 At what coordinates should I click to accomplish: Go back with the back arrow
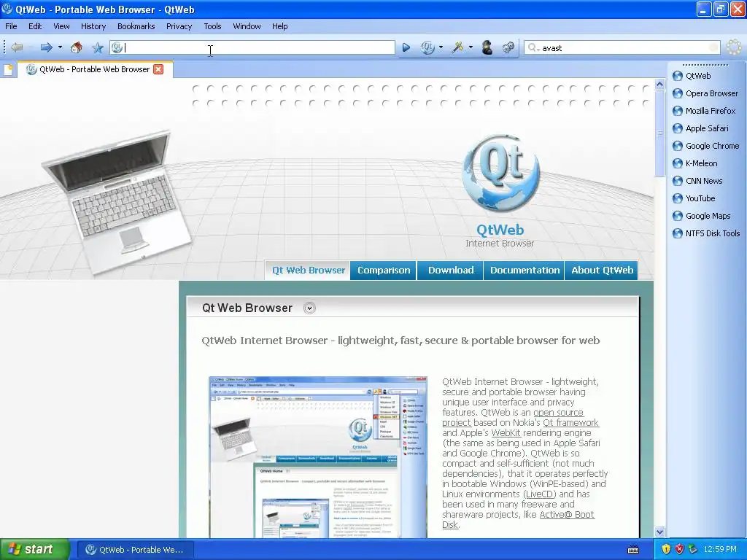(18, 47)
